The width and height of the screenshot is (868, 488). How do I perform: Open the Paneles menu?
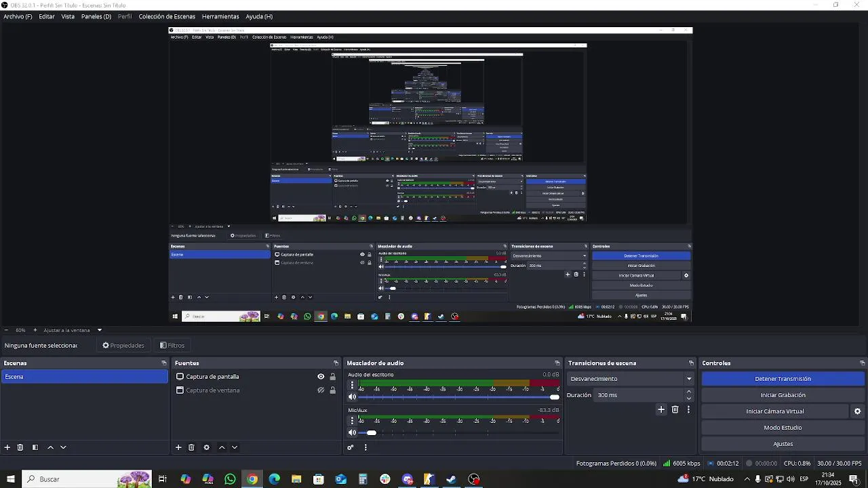(96, 16)
